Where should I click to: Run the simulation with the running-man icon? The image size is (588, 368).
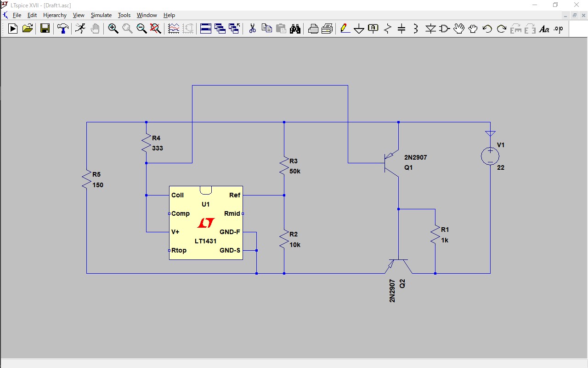80,29
